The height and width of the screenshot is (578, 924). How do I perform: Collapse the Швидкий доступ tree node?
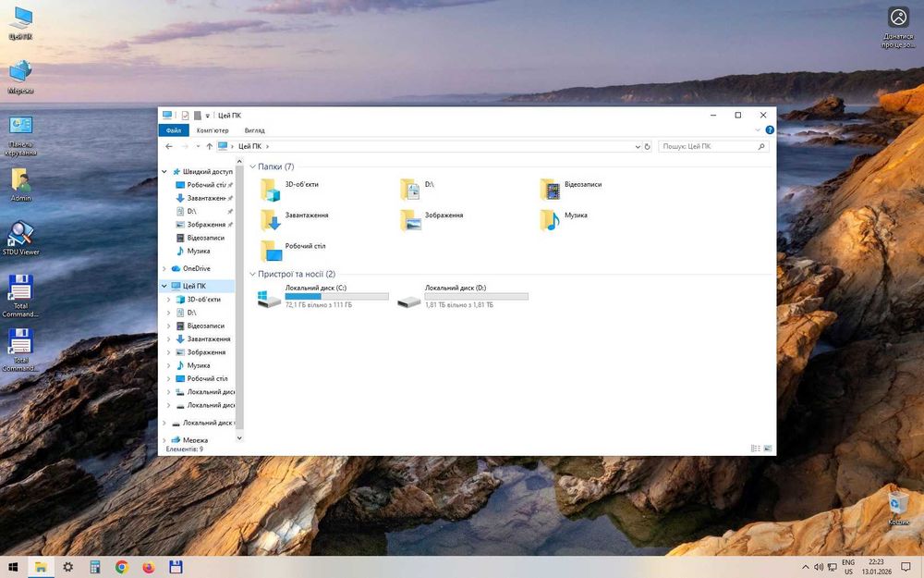click(164, 172)
